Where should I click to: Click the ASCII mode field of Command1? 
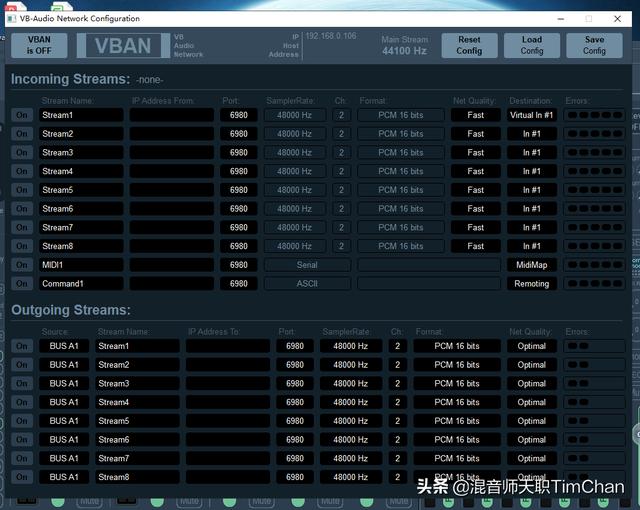click(307, 284)
